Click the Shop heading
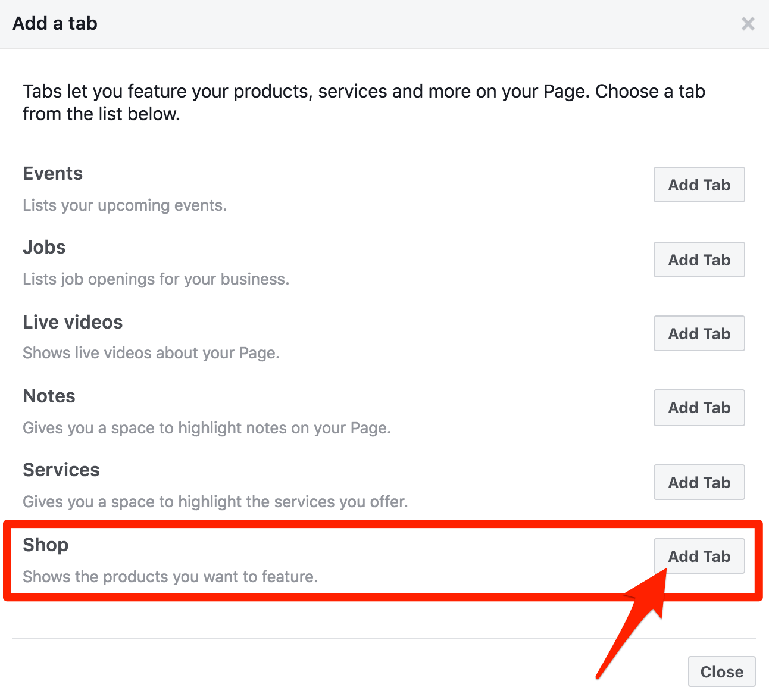769x700 pixels. click(x=46, y=545)
